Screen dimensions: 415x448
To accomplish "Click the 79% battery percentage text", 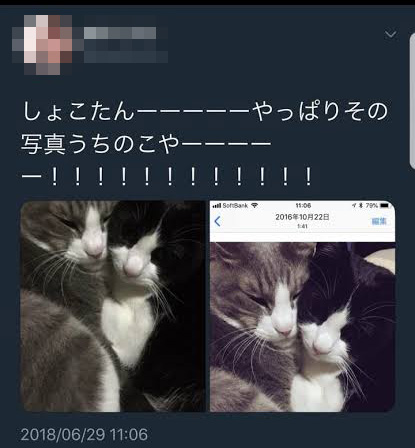I will click(x=372, y=206).
